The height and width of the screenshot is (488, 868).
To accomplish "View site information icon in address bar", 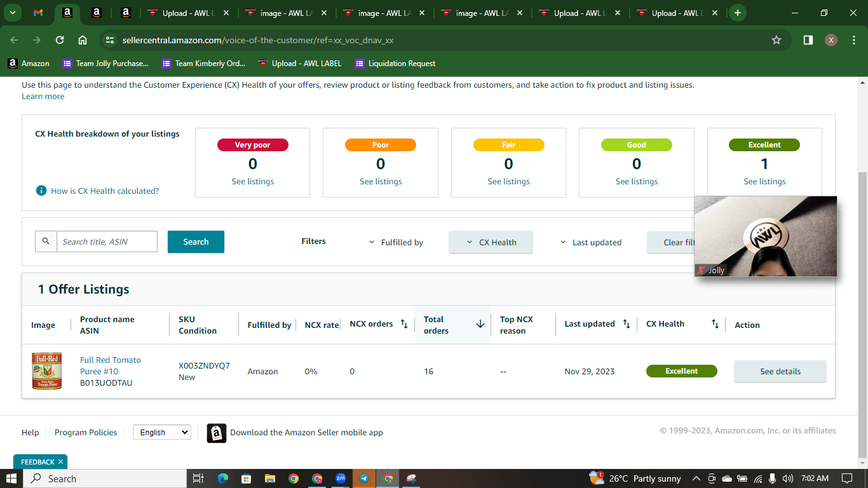I will coord(110,40).
